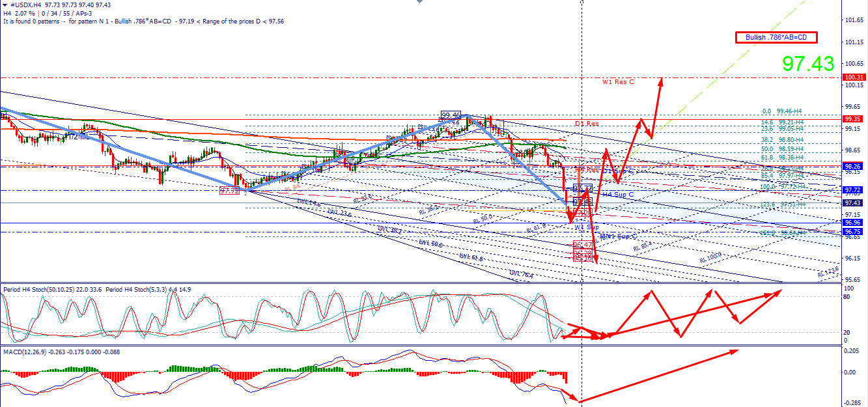This screenshot has height=407, width=868.
Task: Select the Bullish .786*AB=CD pattern label box
Action: click(x=776, y=38)
